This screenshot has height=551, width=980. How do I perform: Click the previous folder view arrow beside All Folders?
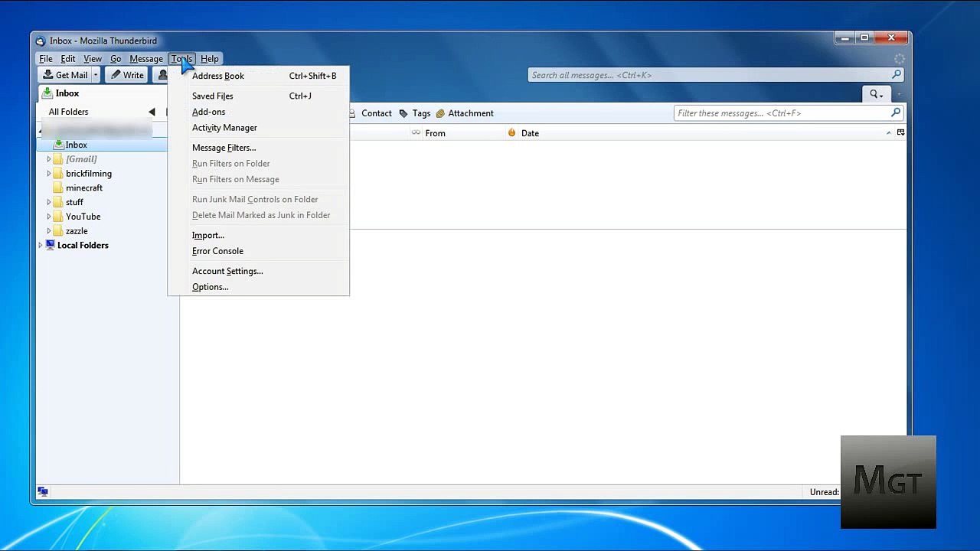pos(152,112)
